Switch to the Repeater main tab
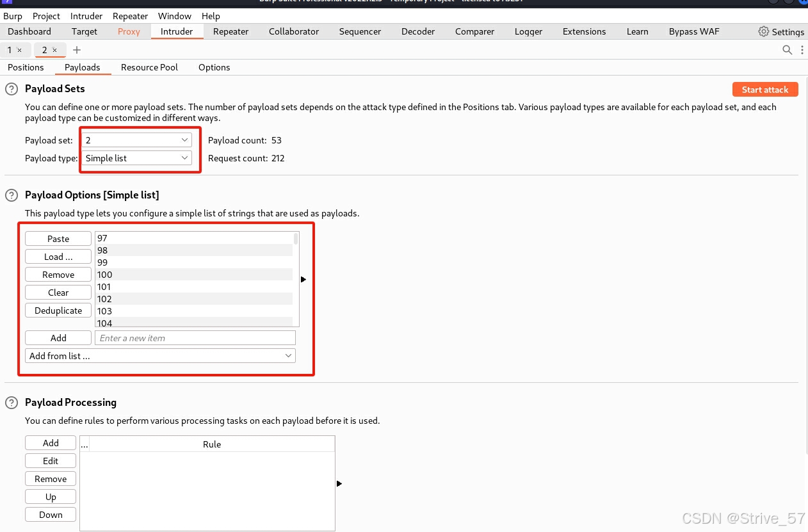This screenshot has width=808, height=532. pos(231,31)
